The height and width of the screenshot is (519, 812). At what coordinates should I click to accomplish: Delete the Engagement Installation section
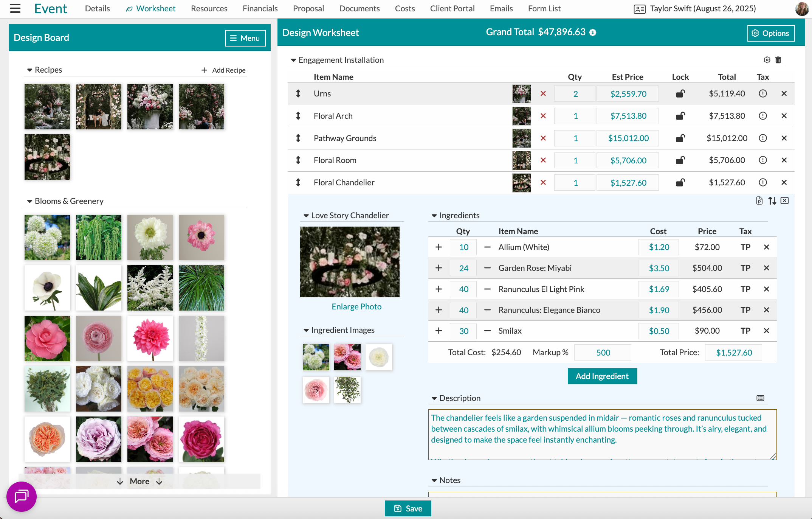[x=778, y=60]
